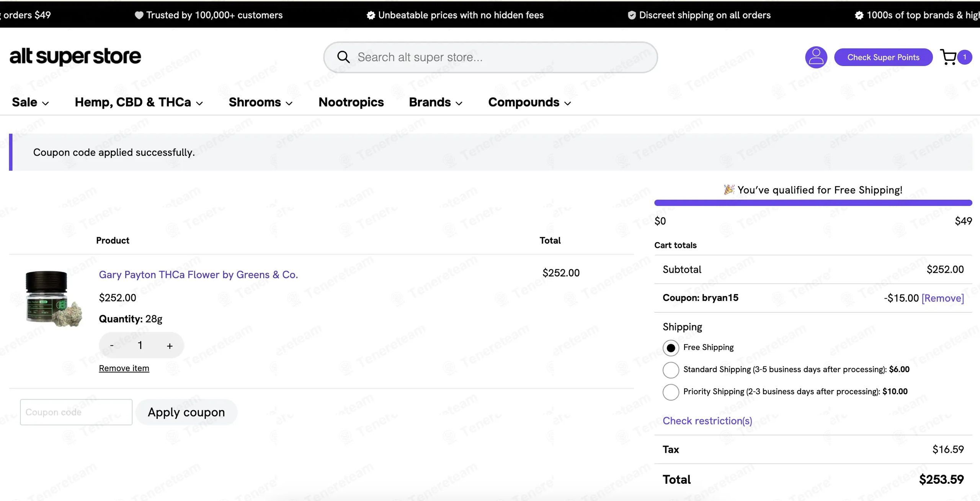The image size is (980, 501).
Task: Open the Brands menu
Action: (430, 102)
